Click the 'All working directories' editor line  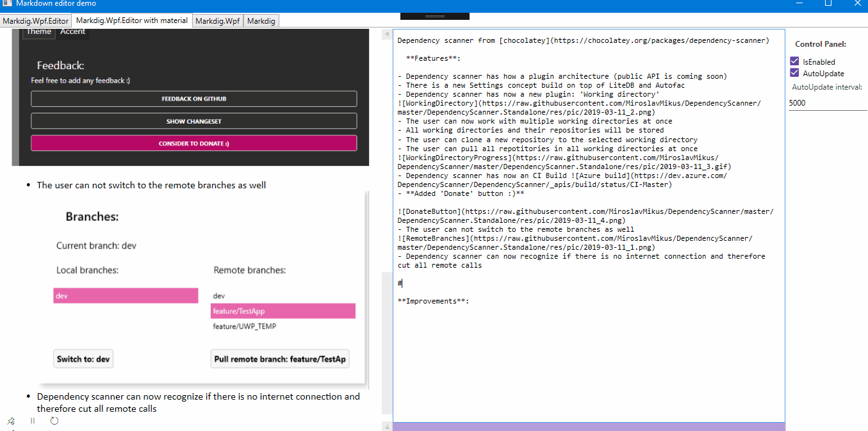(530, 131)
